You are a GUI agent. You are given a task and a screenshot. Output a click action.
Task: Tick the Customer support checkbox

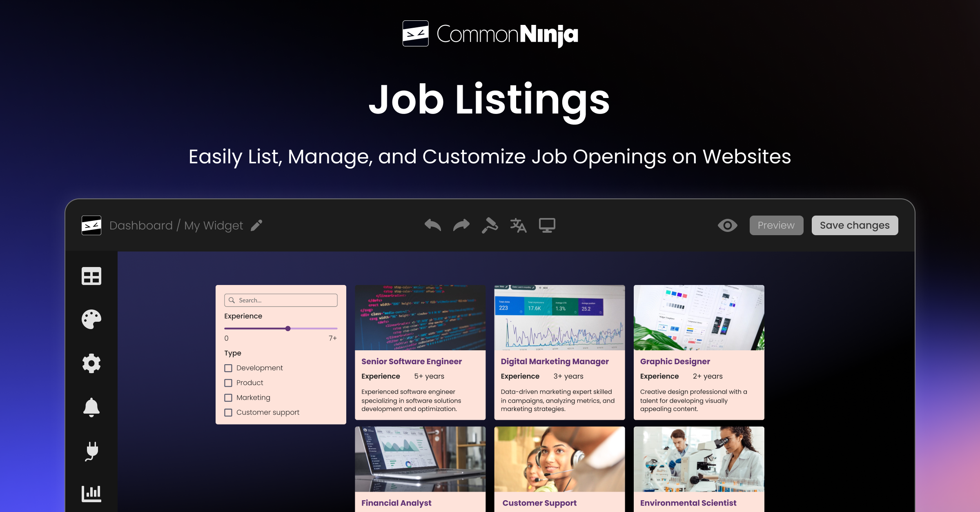(x=228, y=412)
